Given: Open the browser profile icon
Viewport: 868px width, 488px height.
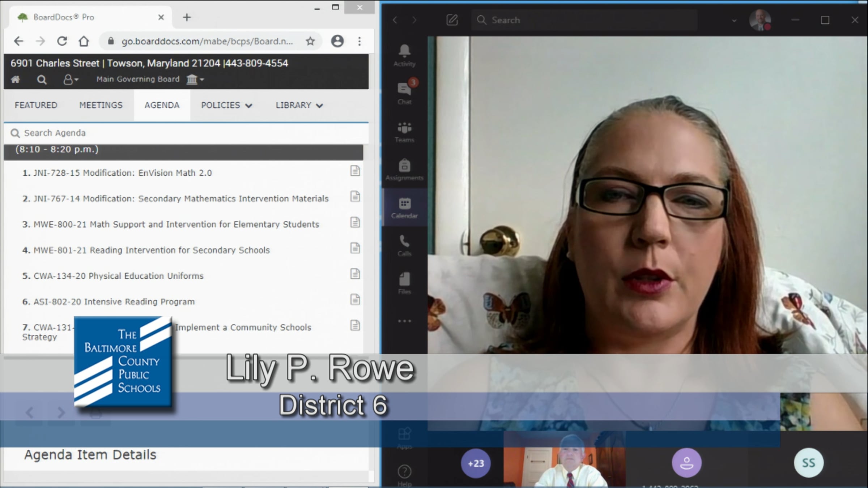Looking at the screenshot, I should [337, 41].
